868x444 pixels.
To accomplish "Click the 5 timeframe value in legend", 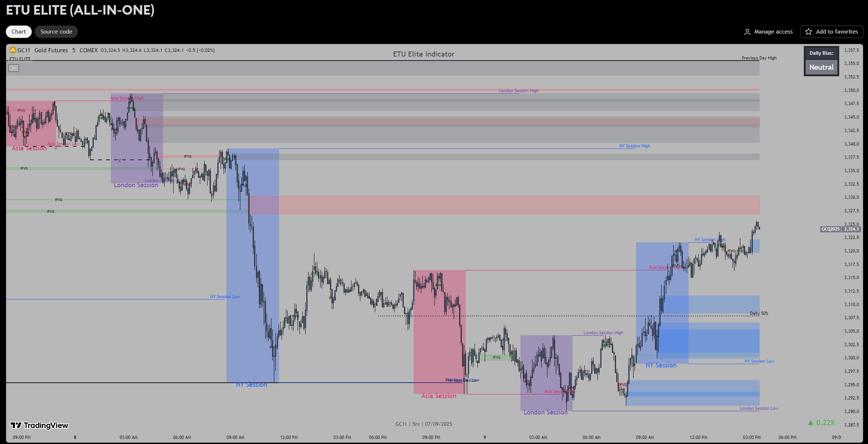I will tap(73, 50).
